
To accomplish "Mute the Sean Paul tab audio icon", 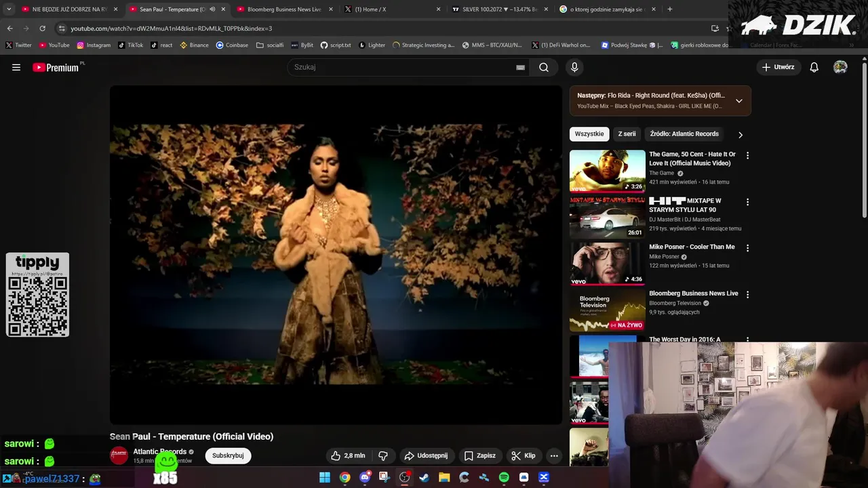I will click(x=212, y=9).
